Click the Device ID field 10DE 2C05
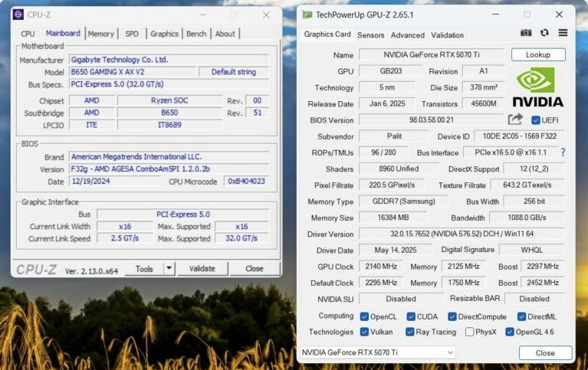Image resolution: width=588 pixels, height=370 pixels. [x=519, y=136]
